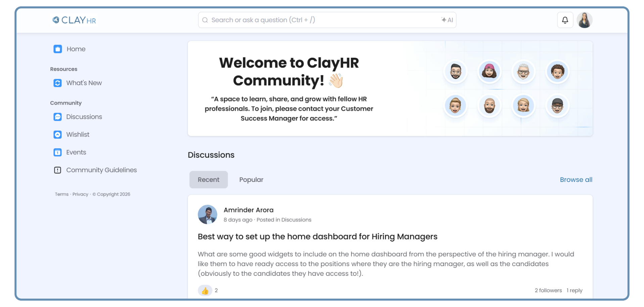
Task: Open What's New in sidebar
Action: pyautogui.click(x=84, y=83)
